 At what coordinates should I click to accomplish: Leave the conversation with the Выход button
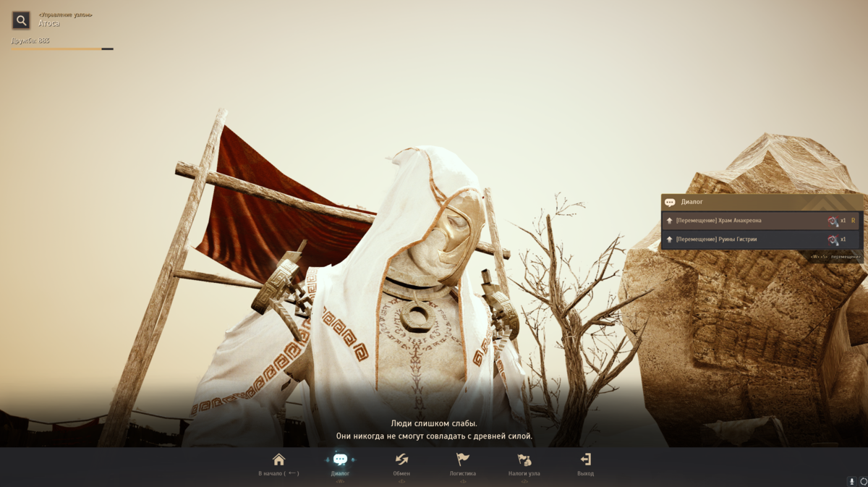(586, 465)
